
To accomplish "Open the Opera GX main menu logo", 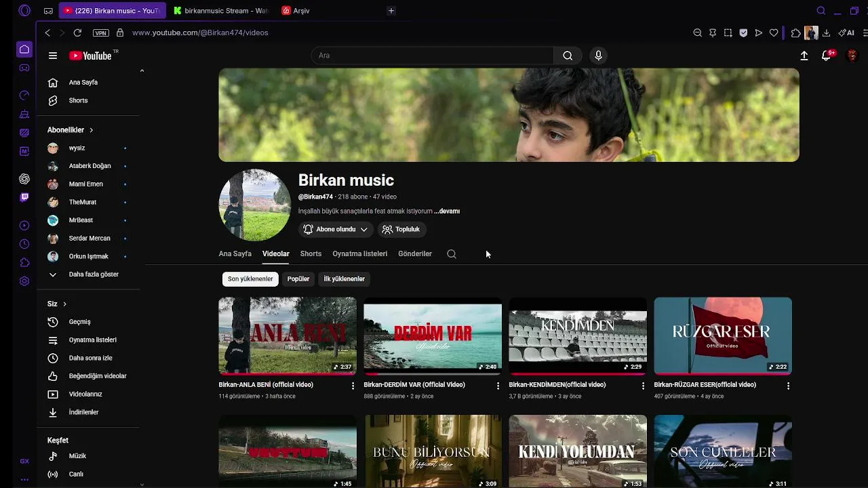I will tap(24, 10).
